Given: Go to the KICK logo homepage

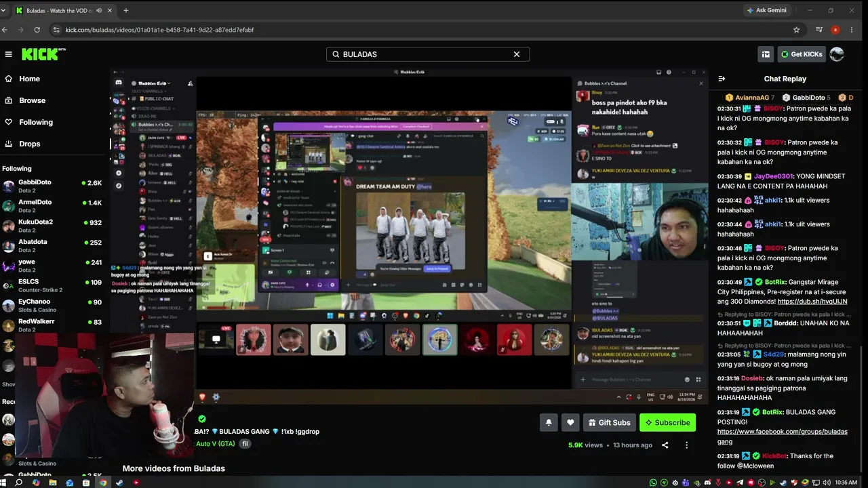Looking at the screenshot, I should (x=43, y=54).
